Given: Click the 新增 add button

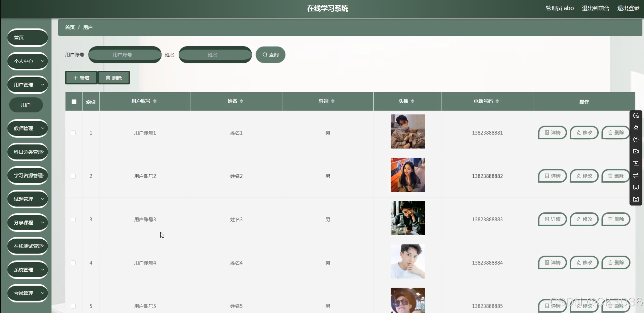Looking at the screenshot, I should click(x=81, y=78).
